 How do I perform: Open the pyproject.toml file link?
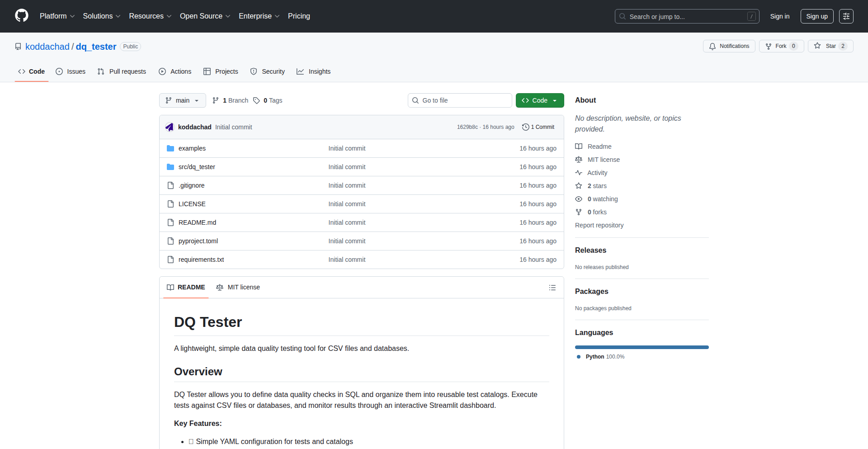(198, 241)
